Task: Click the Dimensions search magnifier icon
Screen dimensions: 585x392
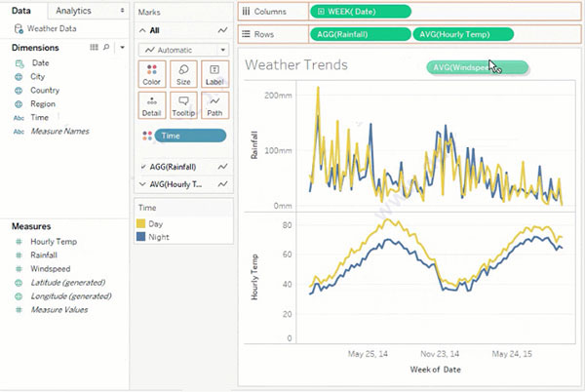Action: pyautogui.click(x=107, y=46)
